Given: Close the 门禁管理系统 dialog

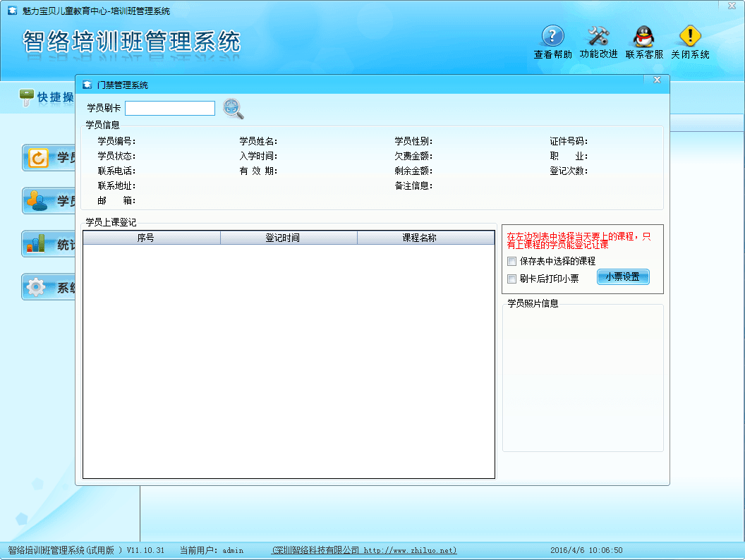Looking at the screenshot, I should pyautogui.click(x=656, y=80).
